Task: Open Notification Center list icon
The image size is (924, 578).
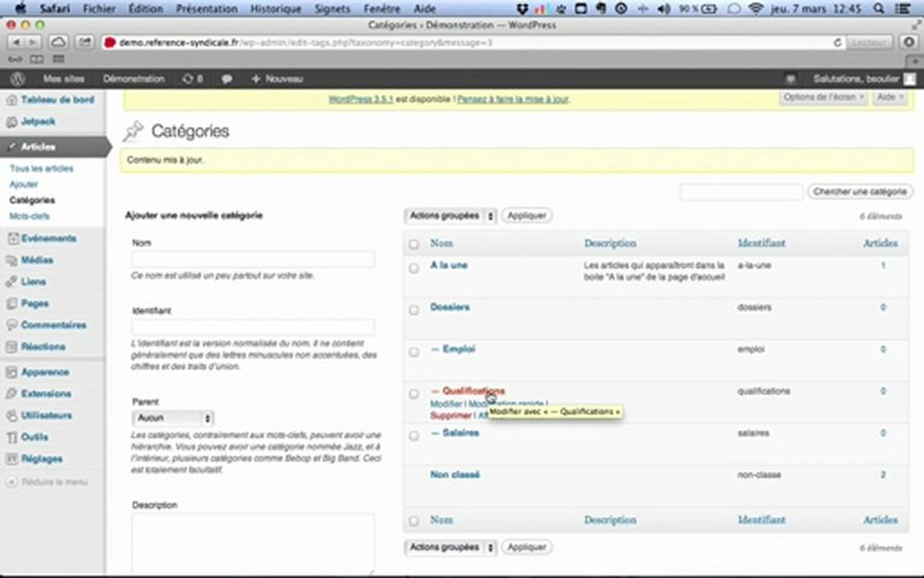Action: pyautogui.click(x=902, y=9)
